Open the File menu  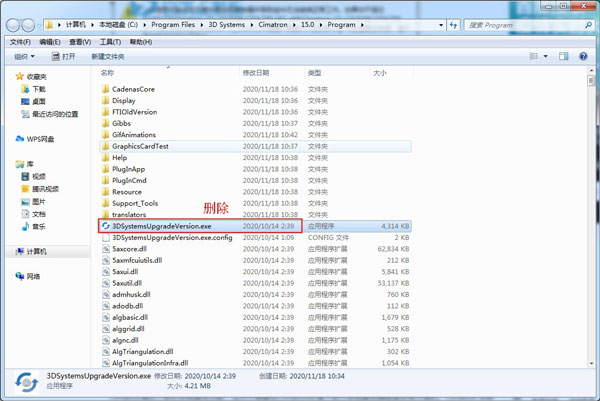click(x=20, y=42)
